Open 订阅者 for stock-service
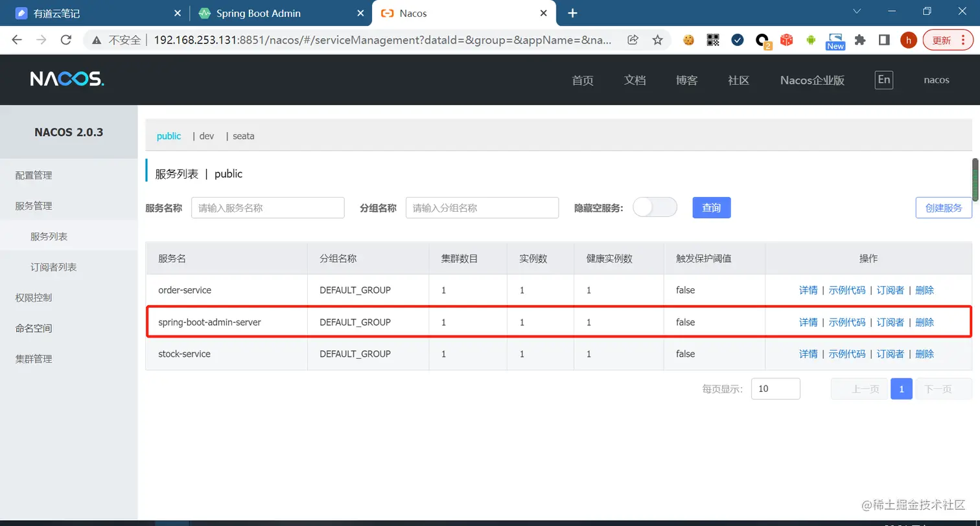980x526 pixels. coord(891,354)
